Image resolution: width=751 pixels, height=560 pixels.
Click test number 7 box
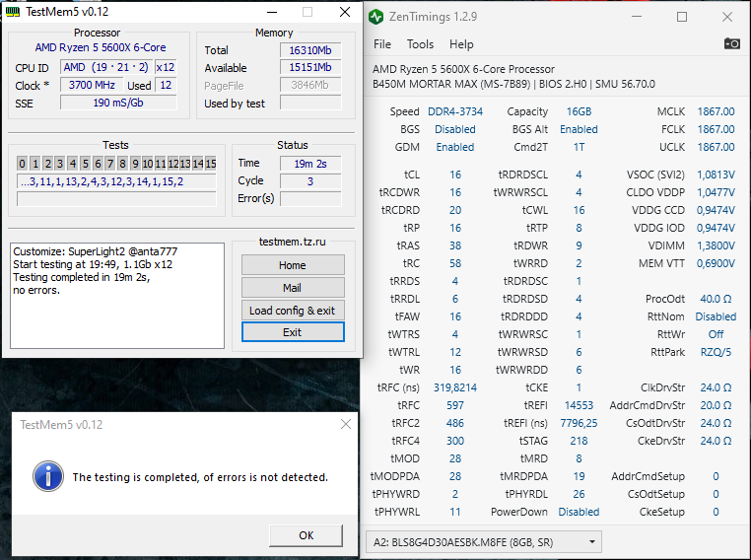[x=110, y=164]
